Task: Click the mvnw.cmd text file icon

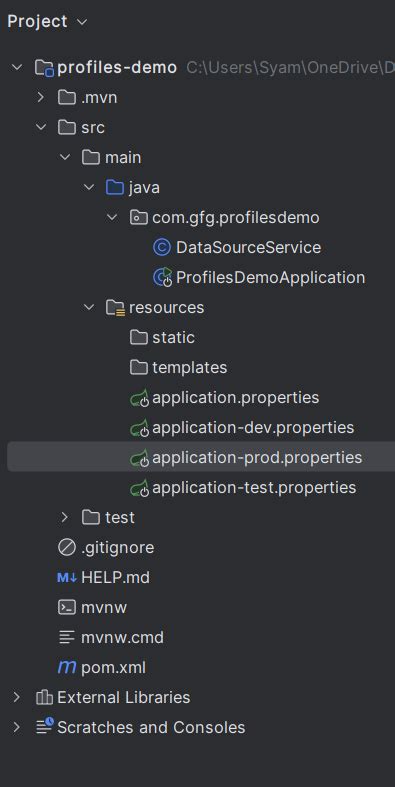Action: (x=67, y=637)
